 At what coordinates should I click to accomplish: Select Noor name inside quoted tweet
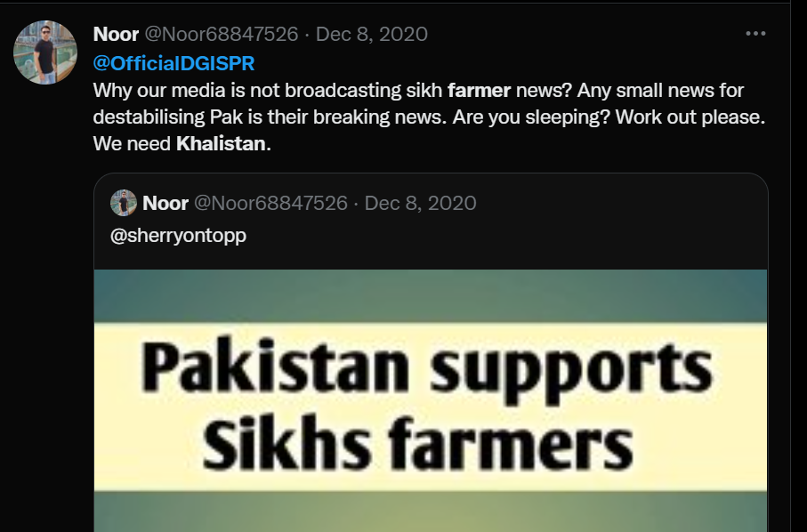pyautogui.click(x=165, y=203)
